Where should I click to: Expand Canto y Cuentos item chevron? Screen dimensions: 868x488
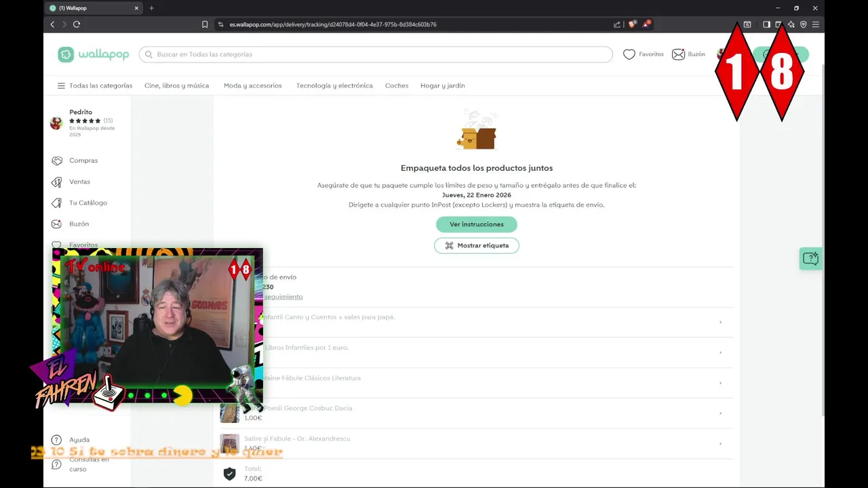[720, 322]
